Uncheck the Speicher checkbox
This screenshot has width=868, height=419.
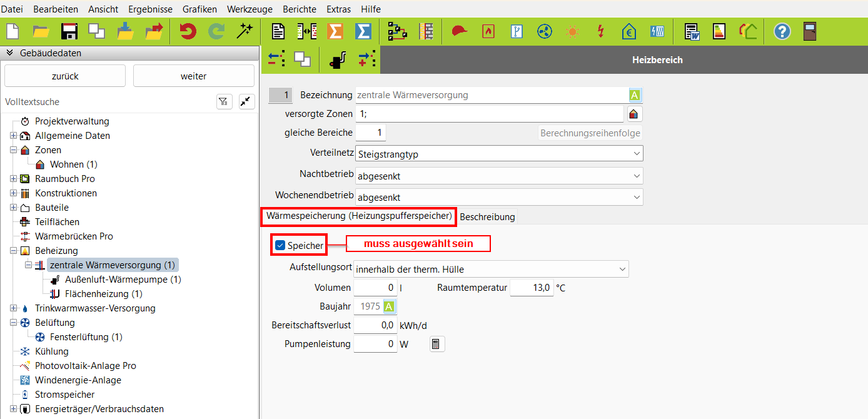click(280, 246)
